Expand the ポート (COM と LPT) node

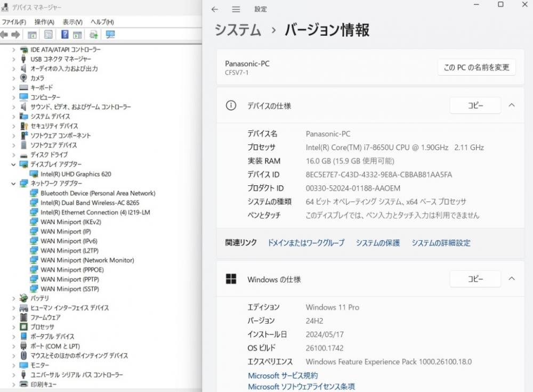(14, 346)
